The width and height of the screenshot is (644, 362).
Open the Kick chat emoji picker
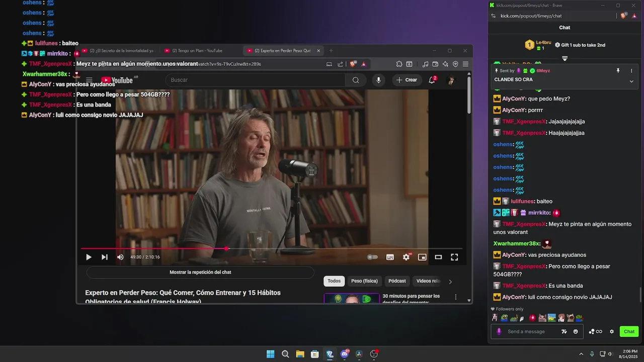click(576, 331)
